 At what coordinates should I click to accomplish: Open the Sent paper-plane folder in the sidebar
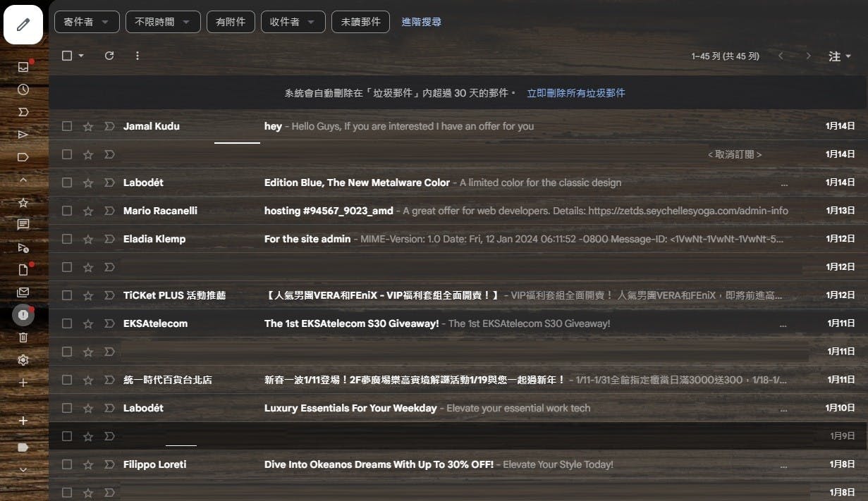(23, 135)
